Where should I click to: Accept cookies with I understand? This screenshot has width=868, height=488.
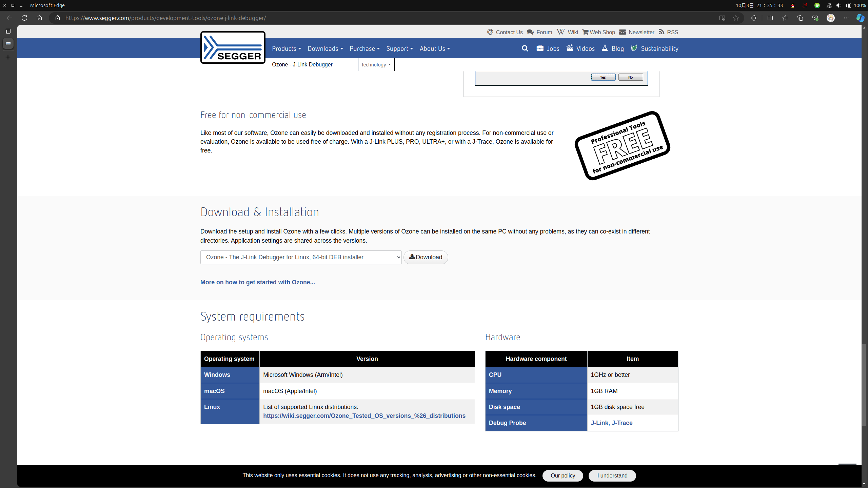click(612, 475)
